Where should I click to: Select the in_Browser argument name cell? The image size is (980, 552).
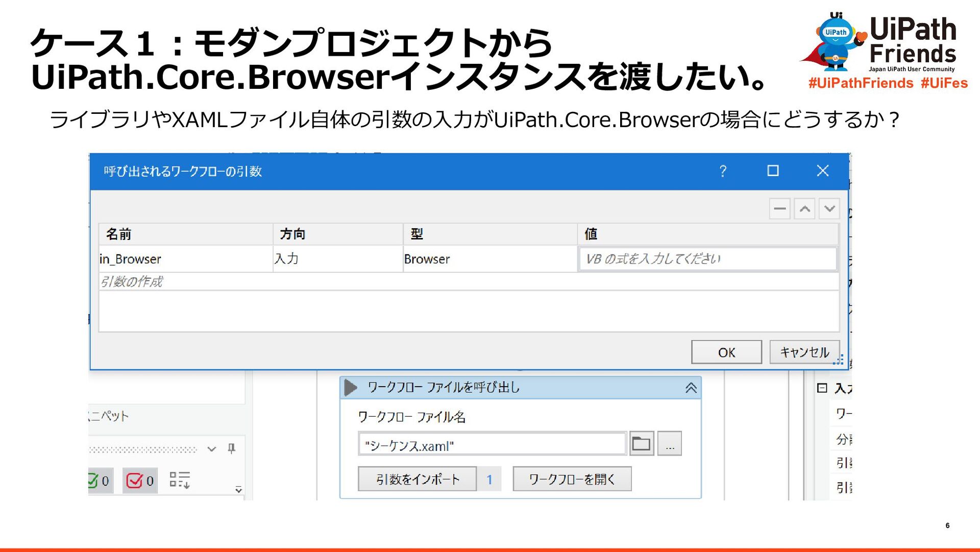coord(186,259)
